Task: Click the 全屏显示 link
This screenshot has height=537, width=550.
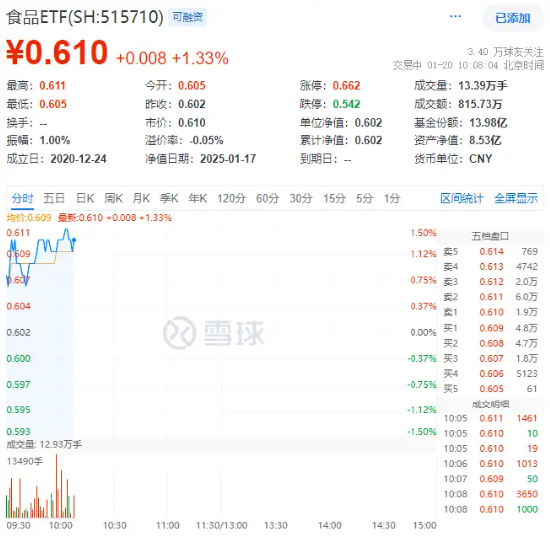Action: (516, 198)
